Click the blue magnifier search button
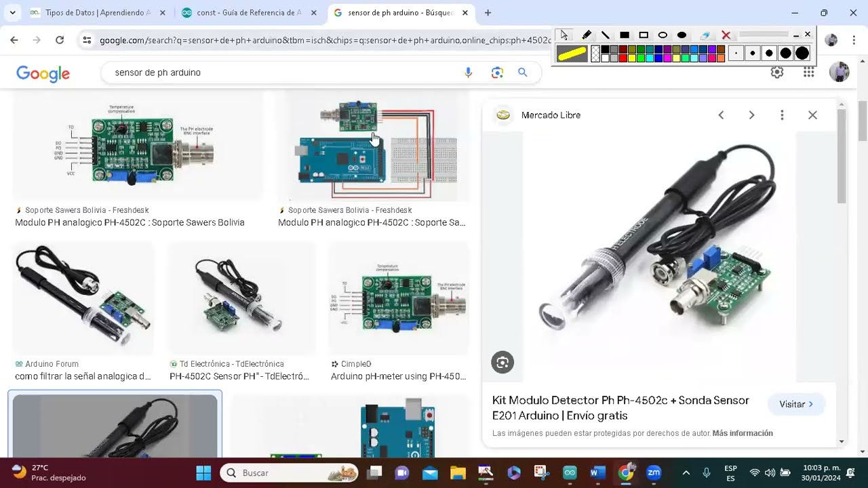Viewport: 868px width, 488px height. [522, 73]
